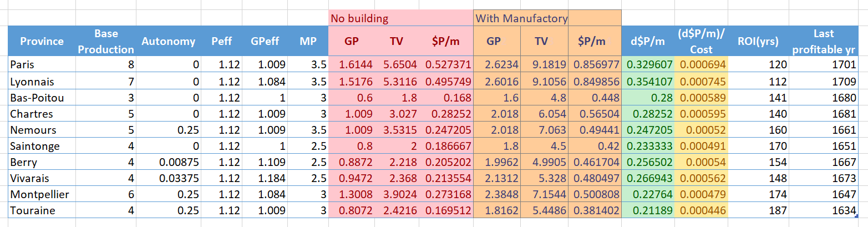
Task: Click the "No building" label cell
Action: pyautogui.click(x=359, y=18)
